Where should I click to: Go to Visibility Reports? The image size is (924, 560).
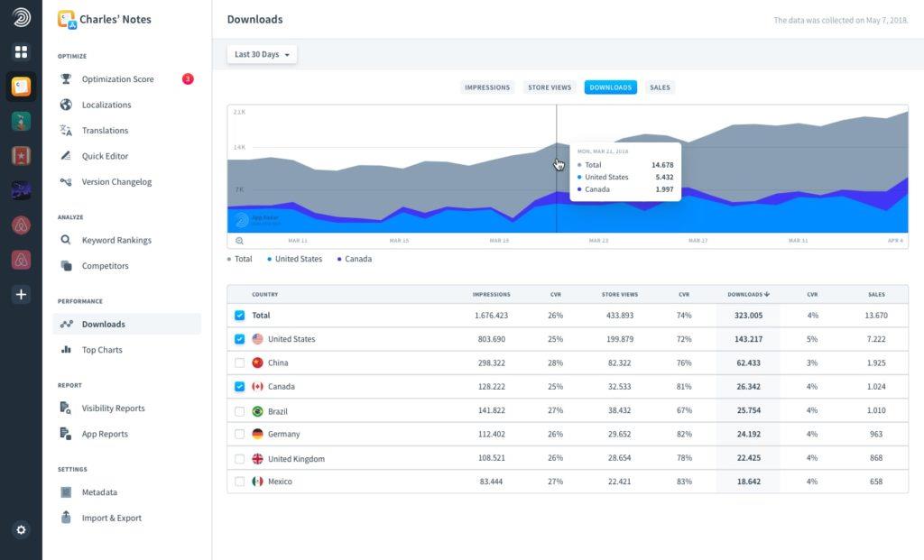click(113, 409)
